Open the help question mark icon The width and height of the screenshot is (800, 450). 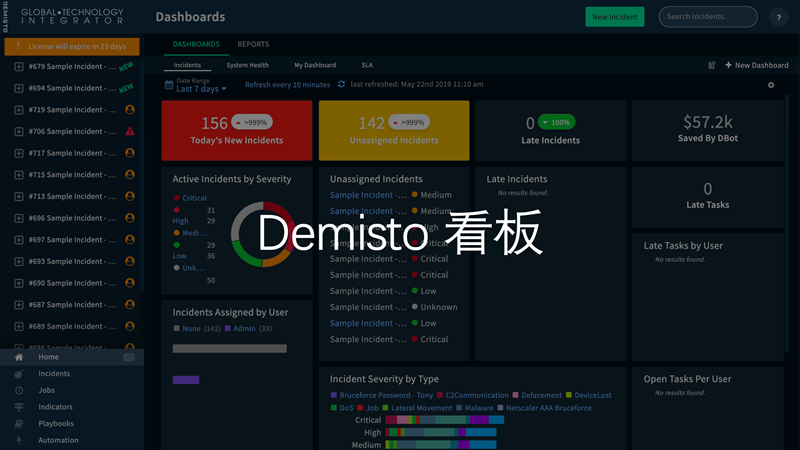click(779, 17)
